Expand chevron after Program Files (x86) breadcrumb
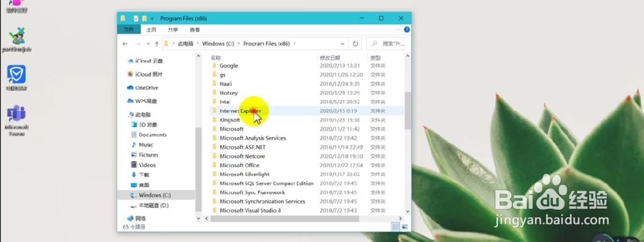This screenshot has width=644, height=242. pos(295,43)
